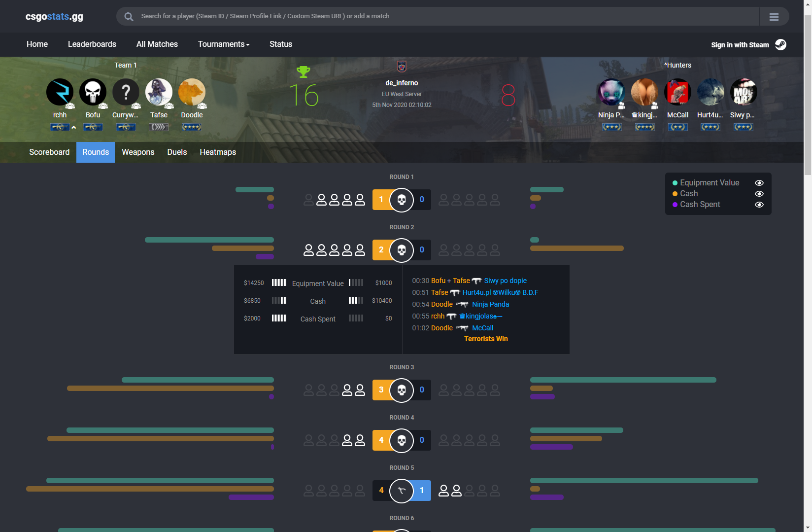The width and height of the screenshot is (812, 532).
Task: Click the $14250 equipment value text
Action: tap(254, 283)
